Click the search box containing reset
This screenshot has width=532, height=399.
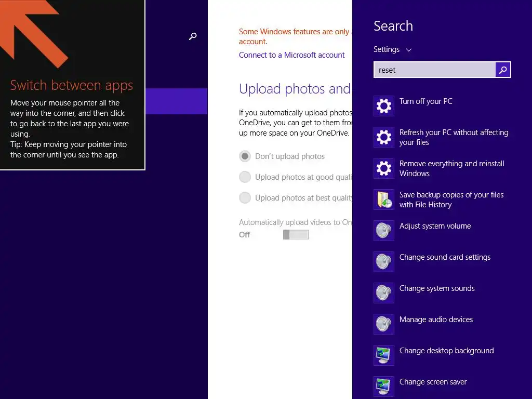pos(435,70)
